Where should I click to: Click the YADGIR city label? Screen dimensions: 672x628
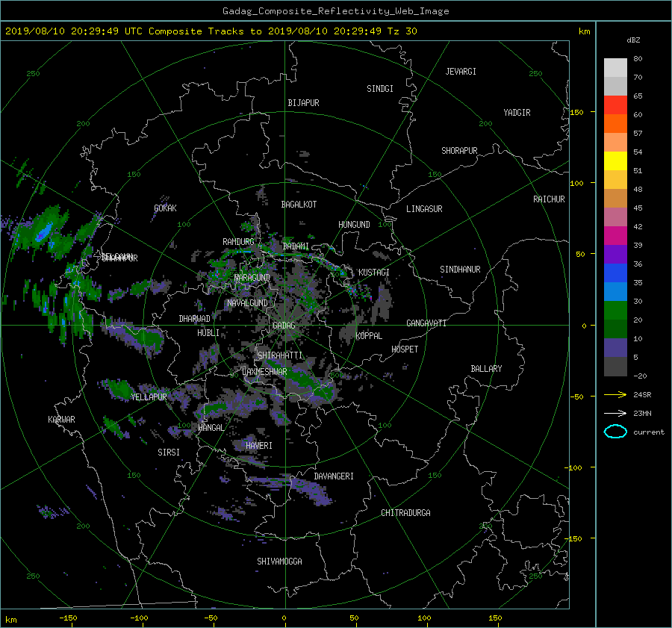point(517,113)
